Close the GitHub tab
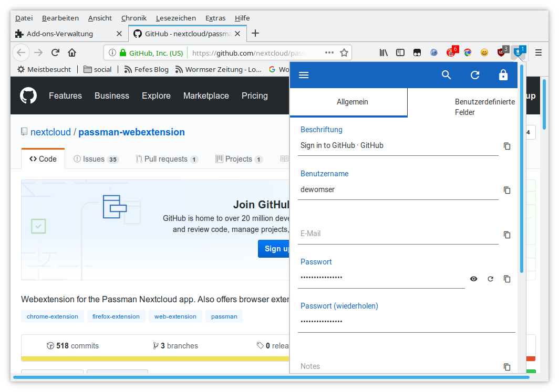The image size is (559, 392). coord(238,34)
